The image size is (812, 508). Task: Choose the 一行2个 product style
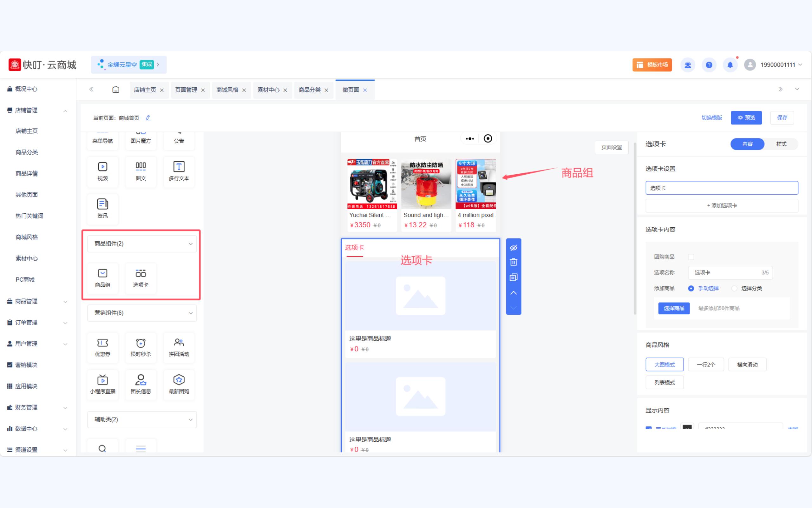706,364
